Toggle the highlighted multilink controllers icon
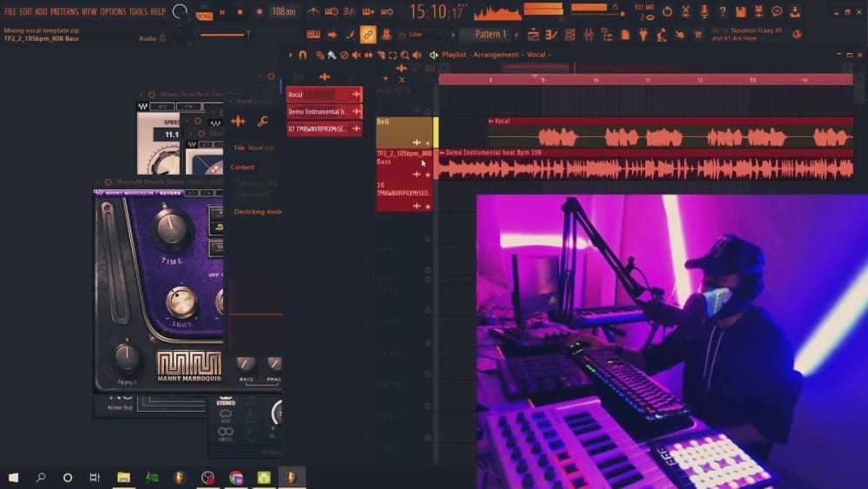The height and width of the screenshot is (489, 868). 367,35
